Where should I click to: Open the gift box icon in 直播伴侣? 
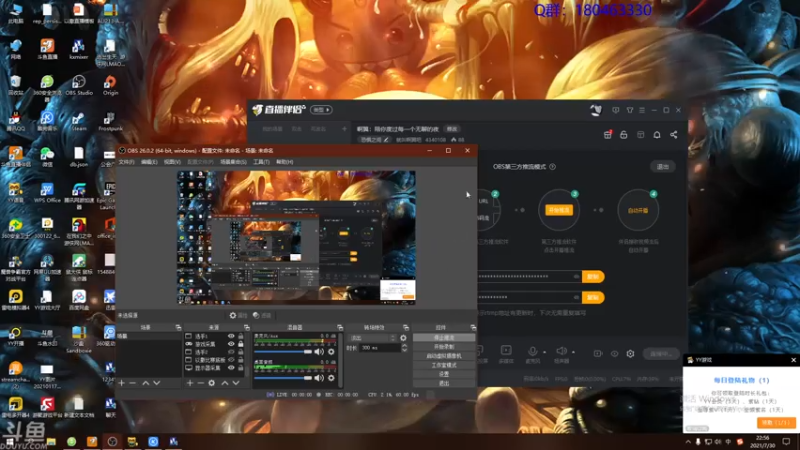608,135
